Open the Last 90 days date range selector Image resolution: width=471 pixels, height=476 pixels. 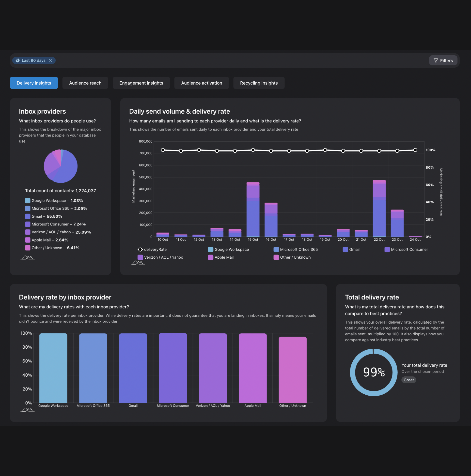click(33, 60)
